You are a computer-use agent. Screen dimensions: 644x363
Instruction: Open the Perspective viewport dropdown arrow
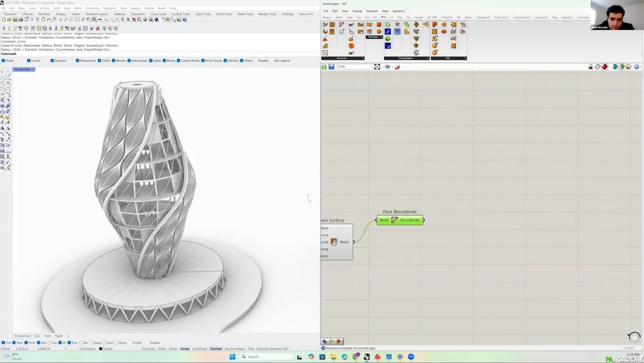[34, 69]
